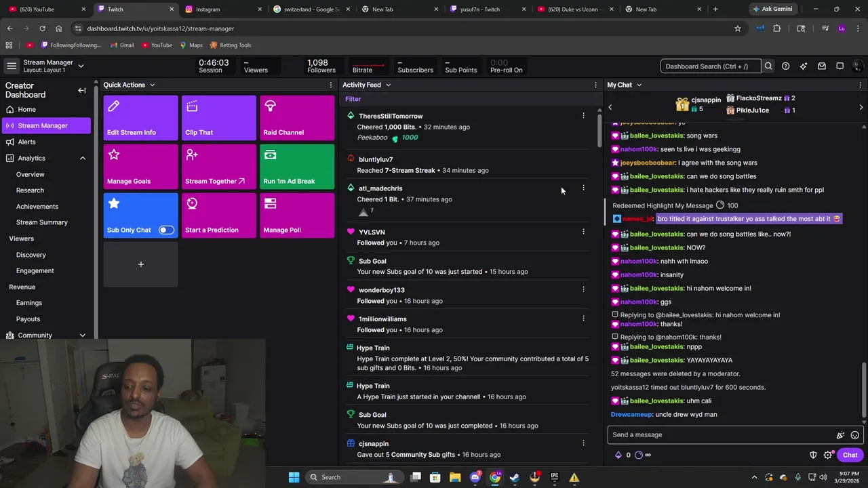The image size is (868, 488).
Task: Open the Manage Poll tile
Action: coord(297,216)
